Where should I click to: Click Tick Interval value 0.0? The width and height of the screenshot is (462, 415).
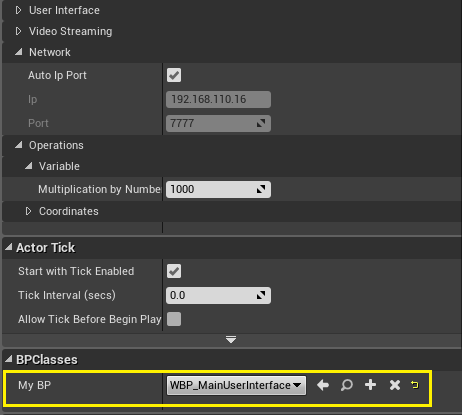click(x=218, y=295)
